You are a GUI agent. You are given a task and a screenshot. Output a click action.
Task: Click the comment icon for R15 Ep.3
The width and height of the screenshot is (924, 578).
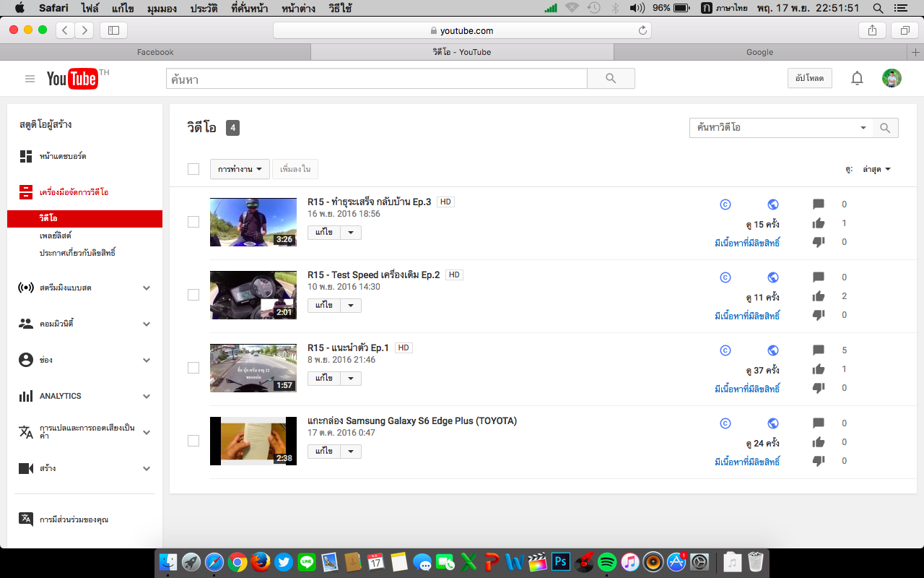pyautogui.click(x=819, y=204)
